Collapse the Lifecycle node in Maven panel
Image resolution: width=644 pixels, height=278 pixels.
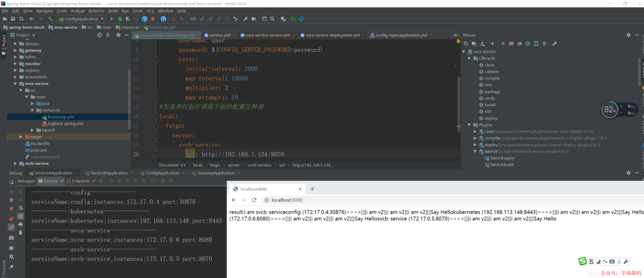469,58
